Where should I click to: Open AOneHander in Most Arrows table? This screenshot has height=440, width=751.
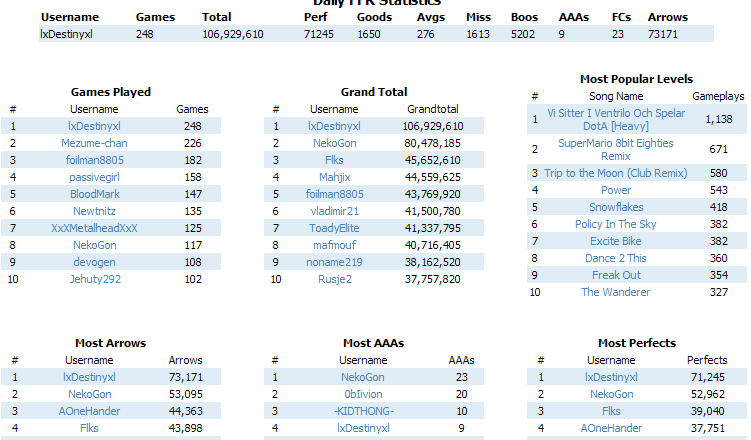point(90,411)
